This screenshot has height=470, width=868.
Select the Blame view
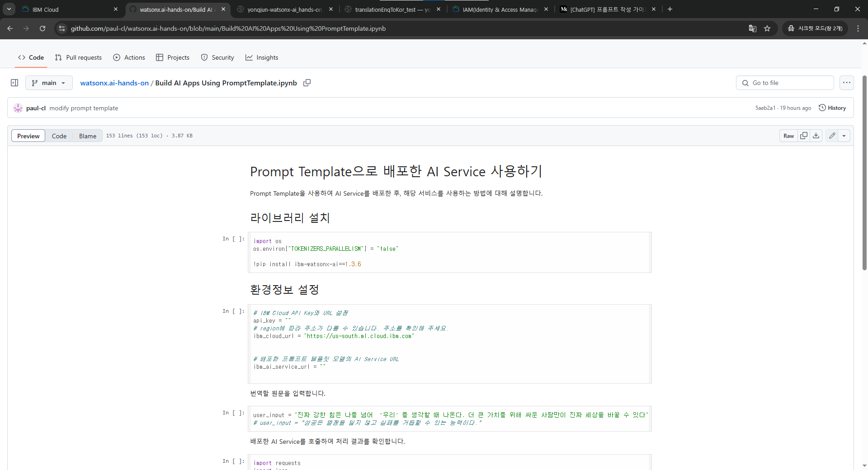pos(88,136)
